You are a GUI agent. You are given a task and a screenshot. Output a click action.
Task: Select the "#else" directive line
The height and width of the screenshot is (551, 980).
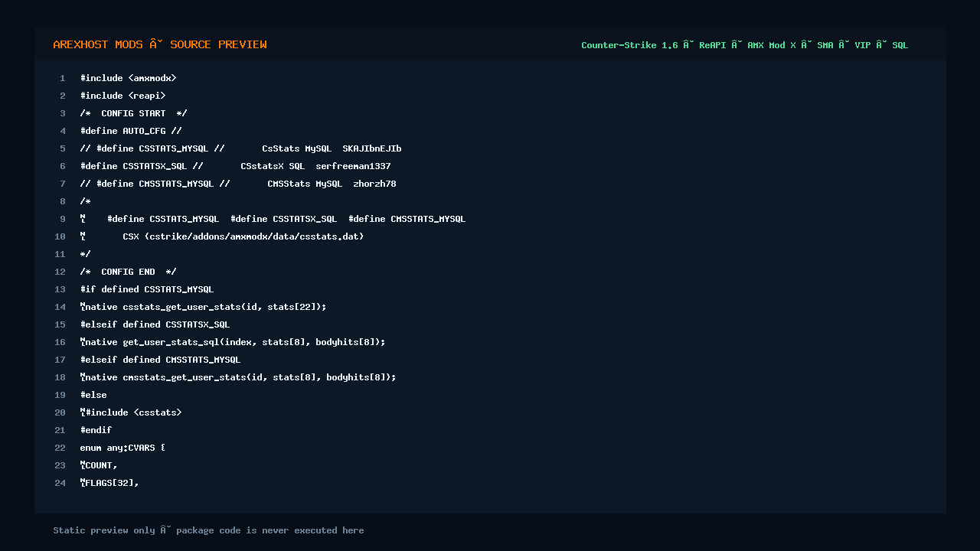93,395
